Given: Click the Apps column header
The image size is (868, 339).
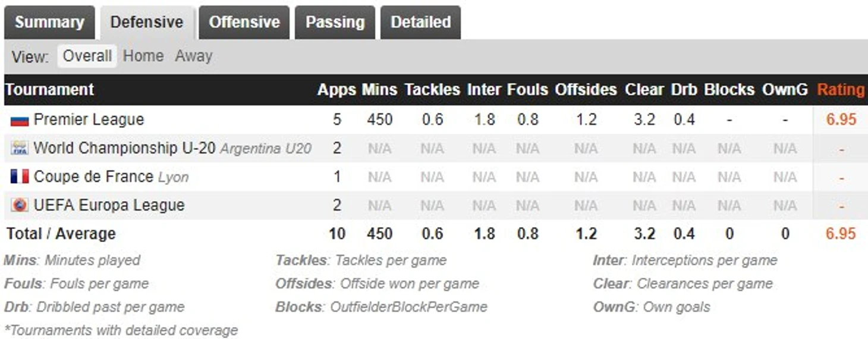Looking at the screenshot, I should pos(336,90).
